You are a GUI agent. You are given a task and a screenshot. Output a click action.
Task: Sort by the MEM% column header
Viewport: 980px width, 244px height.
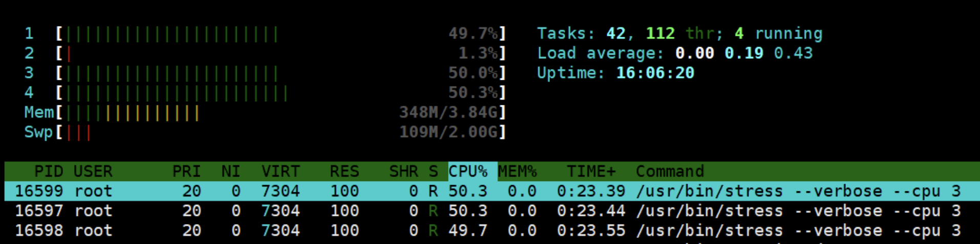tap(517, 171)
